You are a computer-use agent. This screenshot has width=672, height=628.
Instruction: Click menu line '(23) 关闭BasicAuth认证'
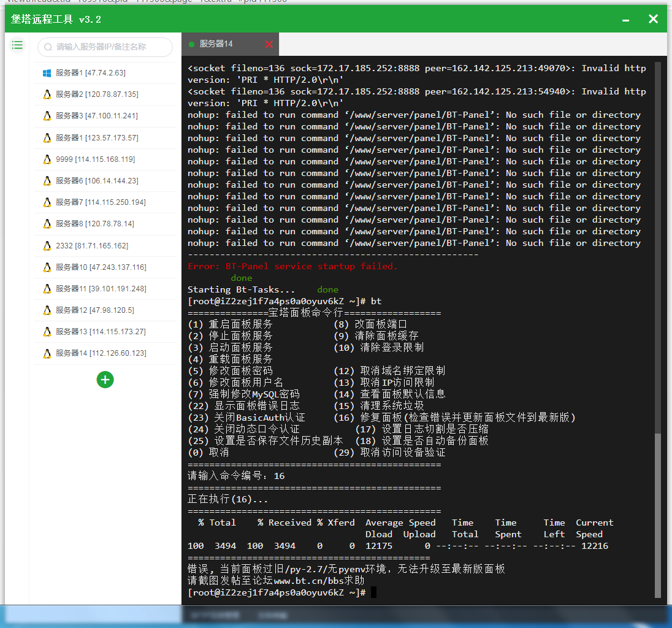coord(246,418)
